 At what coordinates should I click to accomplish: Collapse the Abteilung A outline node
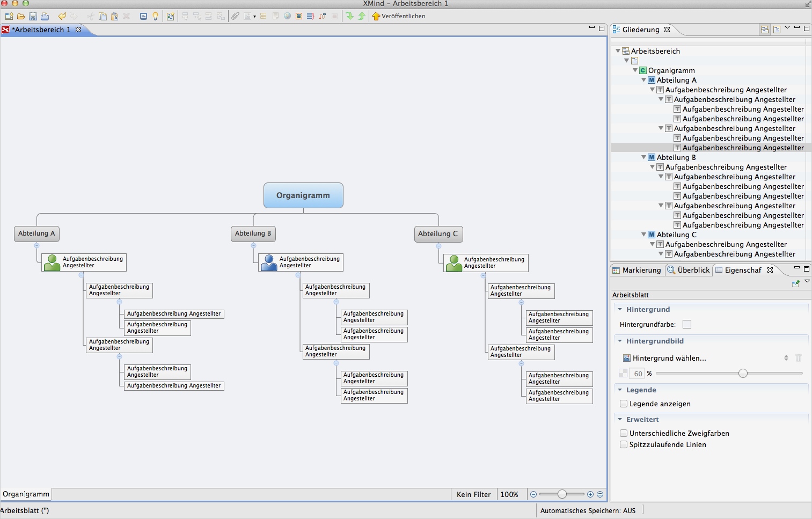coord(643,80)
